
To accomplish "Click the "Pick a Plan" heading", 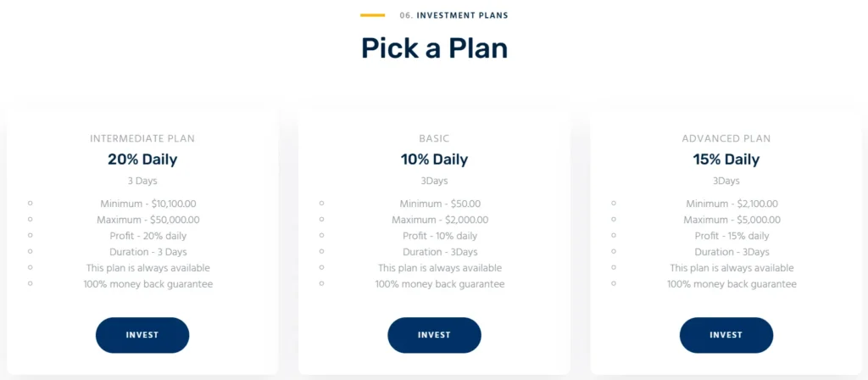I will (x=434, y=48).
